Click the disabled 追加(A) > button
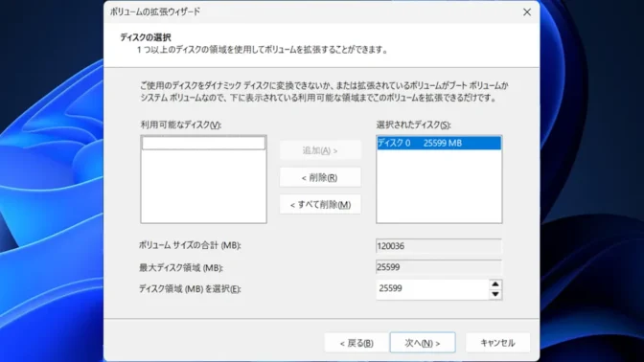644x362 pixels. click(320, 150)
